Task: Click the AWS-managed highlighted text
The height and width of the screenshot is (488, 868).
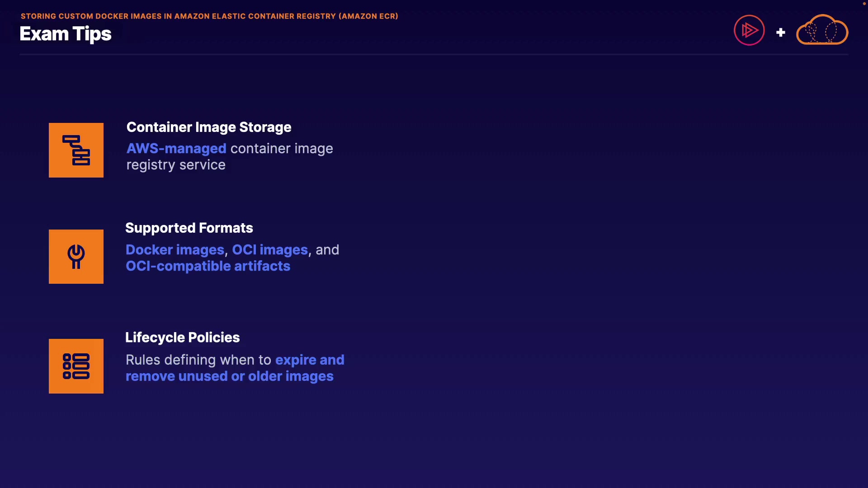Action: pos(176,149)
